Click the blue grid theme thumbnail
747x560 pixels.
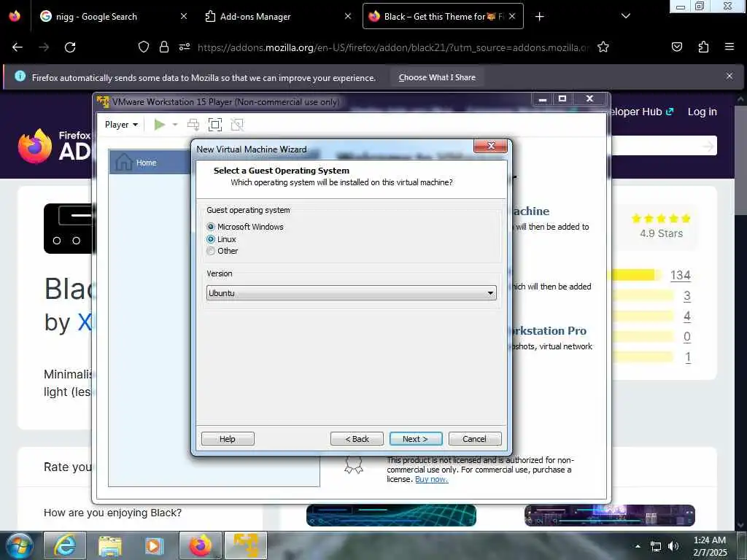click(x=391, y=516)
